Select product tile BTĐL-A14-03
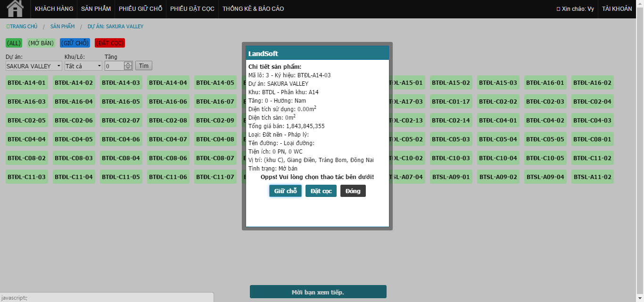Viewport: 644px width, 302px height. point(121,83)
